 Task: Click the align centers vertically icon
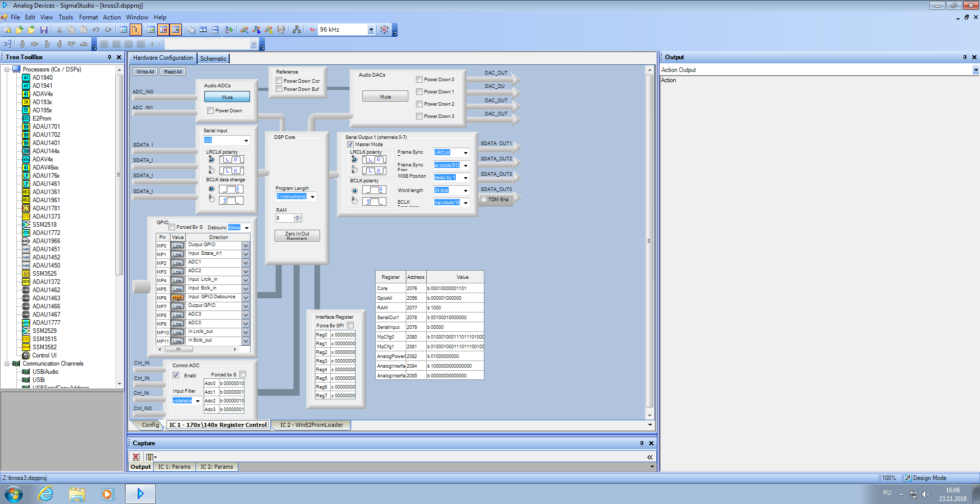coord(22,44)
